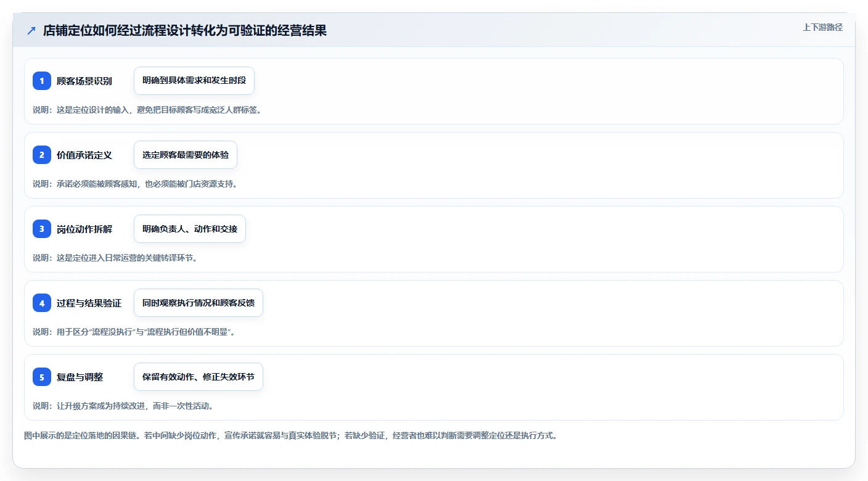Click the 岗位动作拆解 step title
Viewport: 868px width, 481px height.
click(84, 229)
